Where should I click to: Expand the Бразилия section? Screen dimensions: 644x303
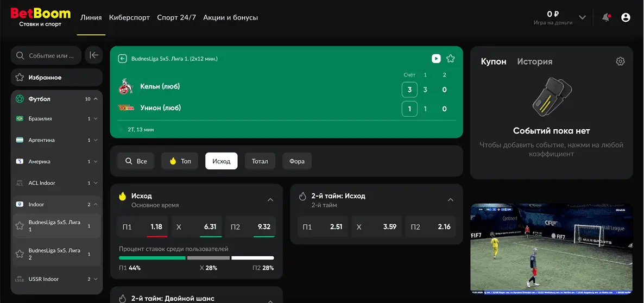point(96,119)
